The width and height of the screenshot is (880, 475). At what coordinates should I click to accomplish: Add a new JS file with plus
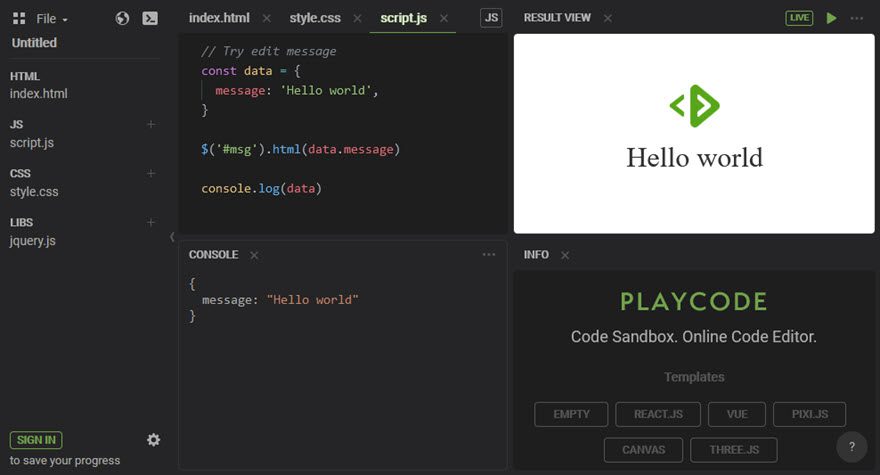coord(151,124)
